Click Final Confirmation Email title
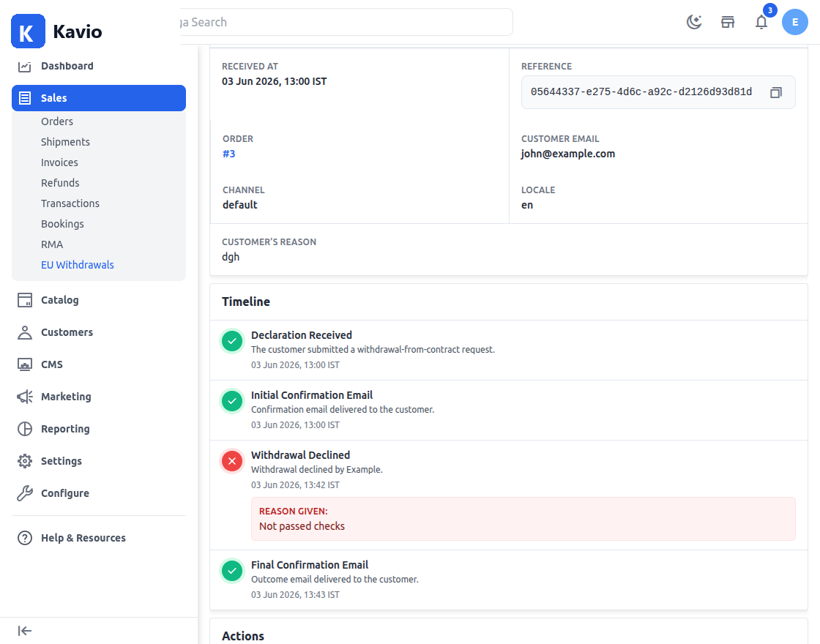Viewport: 820px width, 644px height. 310,565
